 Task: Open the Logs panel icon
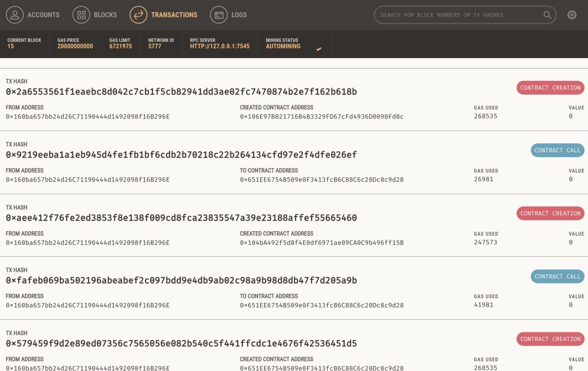click(x=219, y=15)
